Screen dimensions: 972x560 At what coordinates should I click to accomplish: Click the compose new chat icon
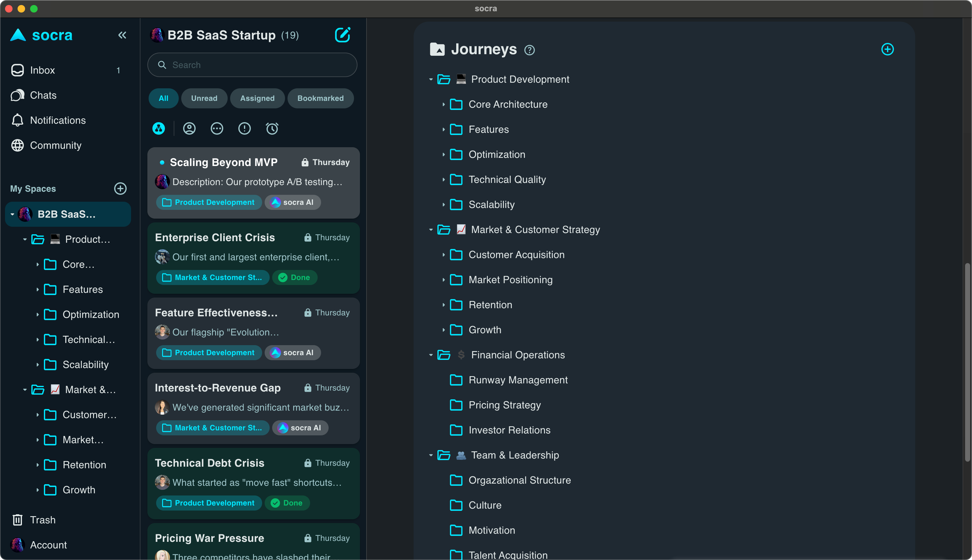click(342, 35)
